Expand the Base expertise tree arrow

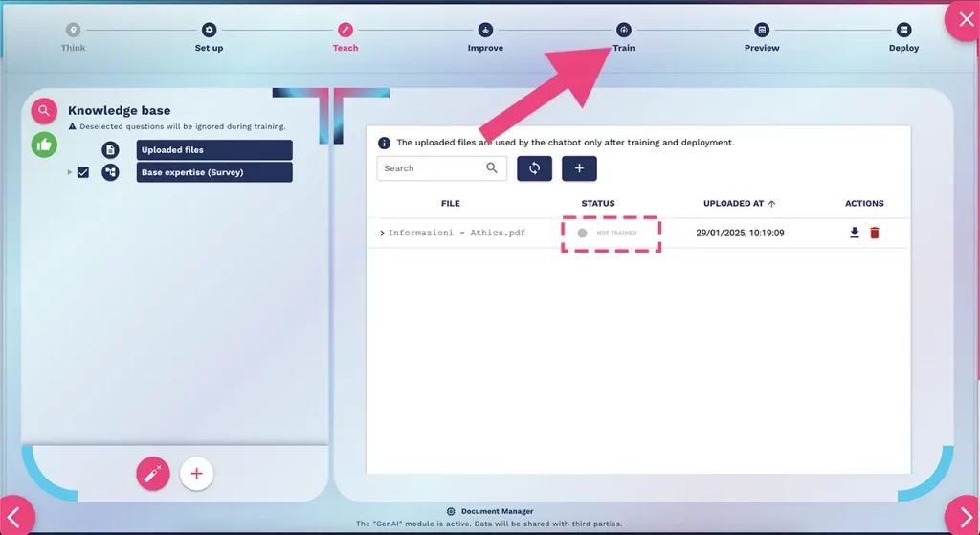[69, 172]
